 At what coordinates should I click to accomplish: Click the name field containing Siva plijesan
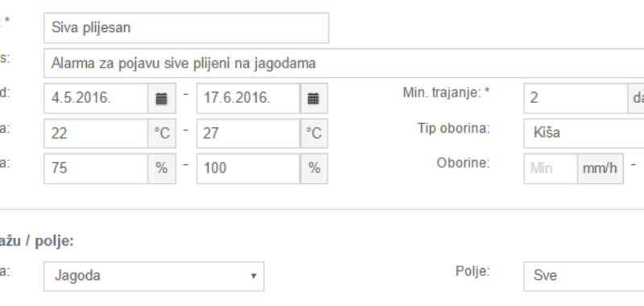point(186,28)
